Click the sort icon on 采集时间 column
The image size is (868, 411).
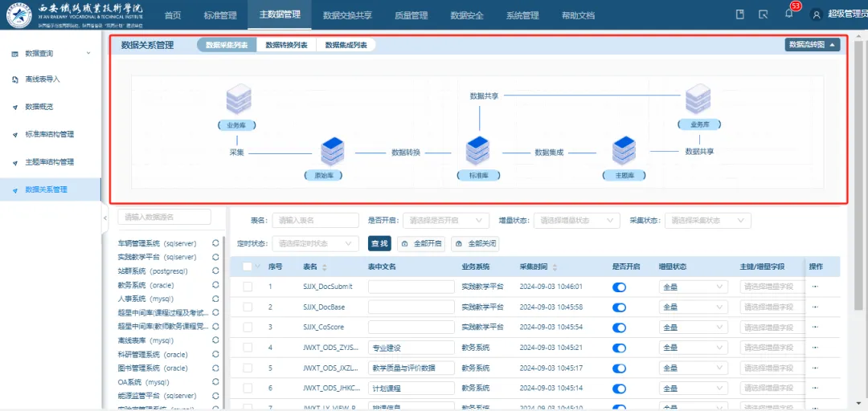[x=555, y=267]
